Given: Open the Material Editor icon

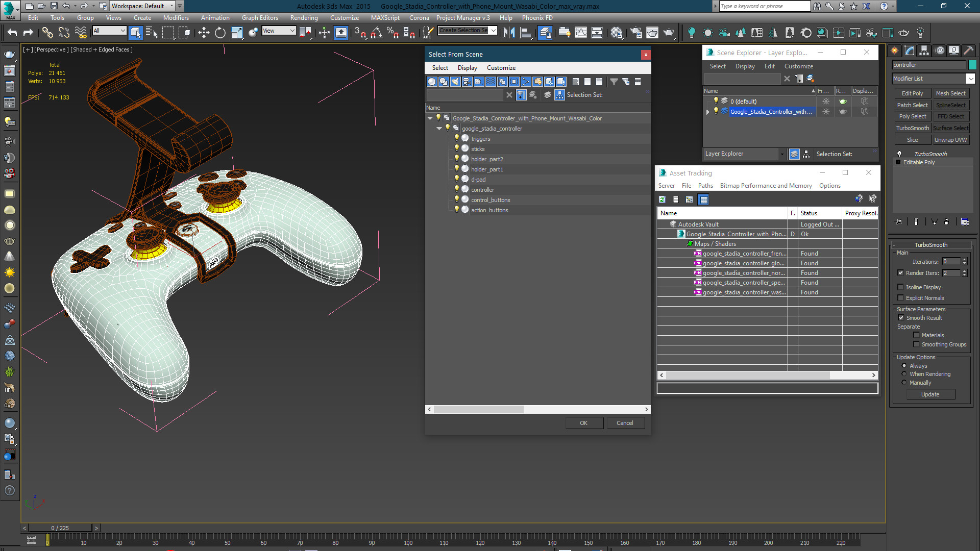Looking at the screenshot, I should [x=617, y=33].
